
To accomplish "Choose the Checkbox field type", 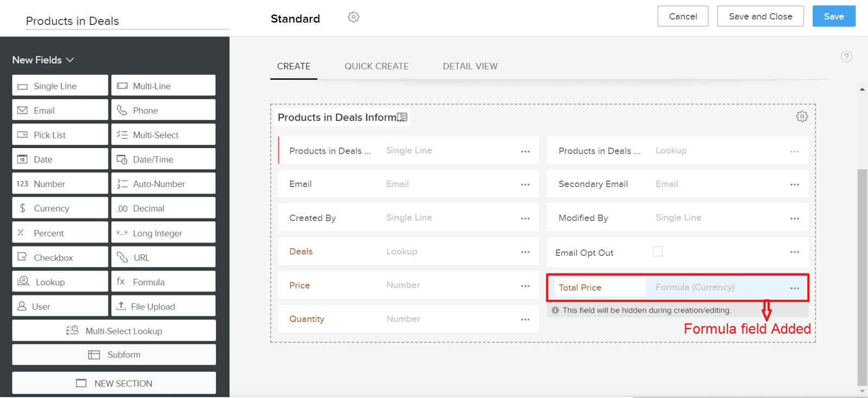I will tap(60, 257).
